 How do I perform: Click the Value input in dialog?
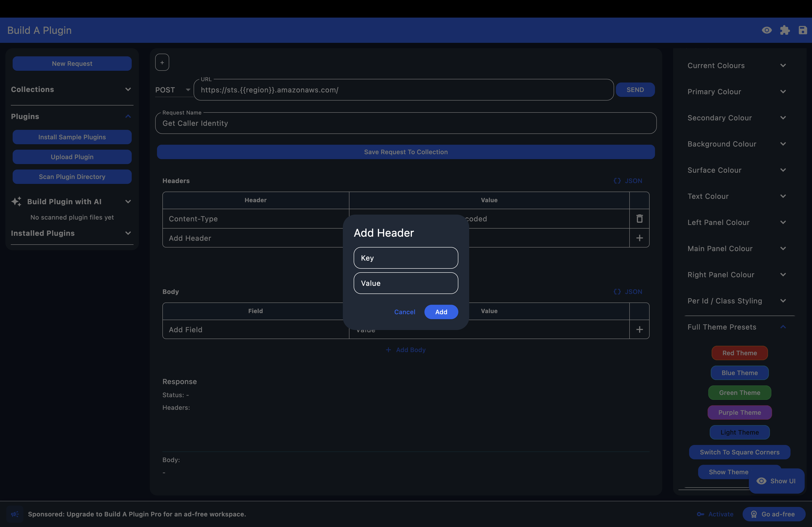click(406, 283)
